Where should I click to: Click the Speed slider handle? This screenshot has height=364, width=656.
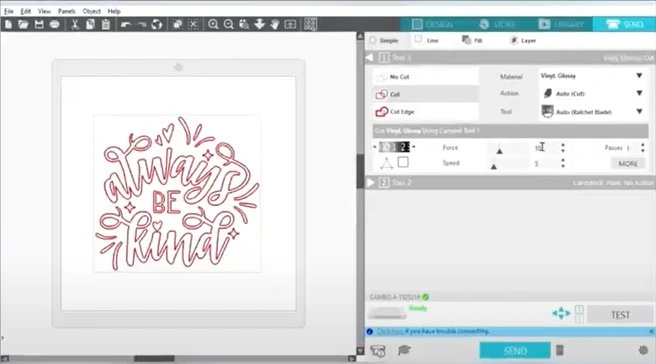[494, 167]
